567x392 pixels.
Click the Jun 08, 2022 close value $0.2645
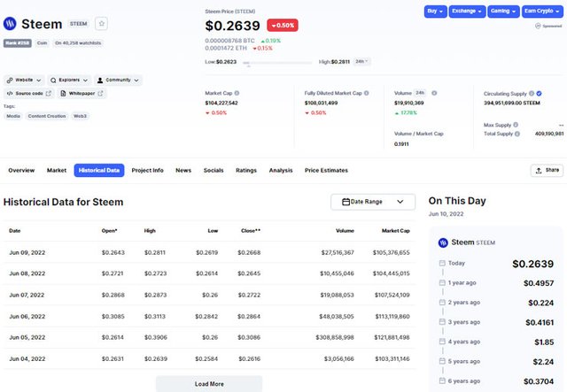point(249,273)
